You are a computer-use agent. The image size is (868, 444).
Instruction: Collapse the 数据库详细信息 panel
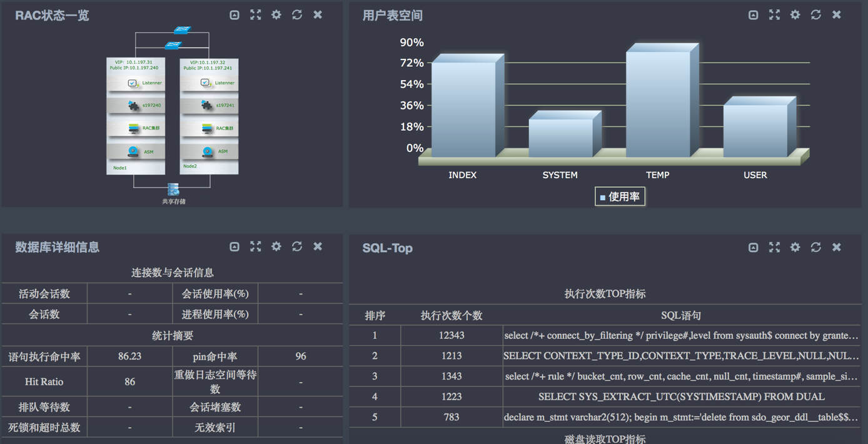[x=235, y=246]
